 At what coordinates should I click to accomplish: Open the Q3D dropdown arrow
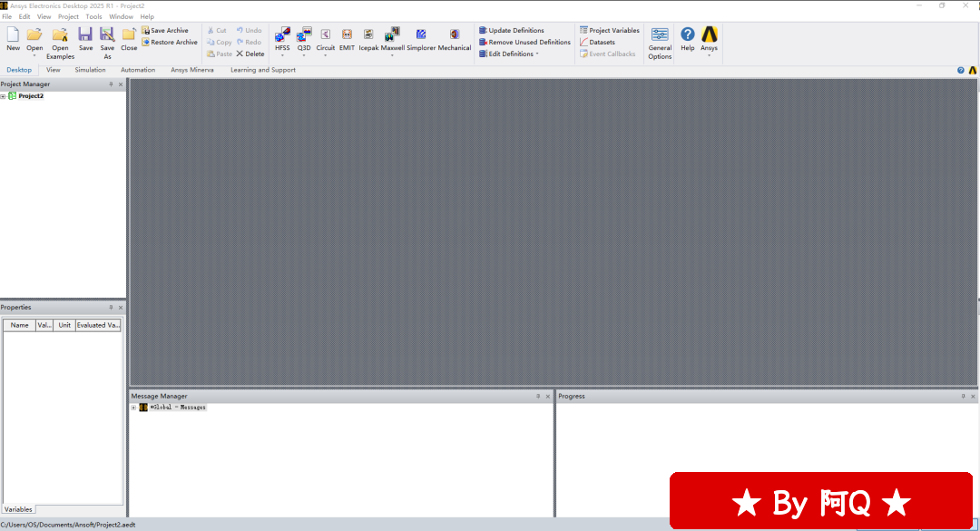tap(304, 55)
